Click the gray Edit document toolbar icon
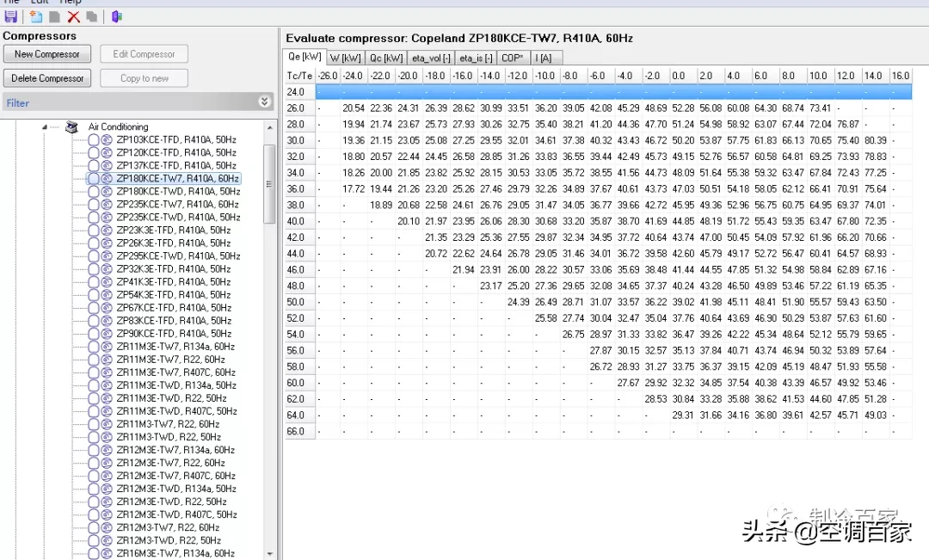929x560 pixels. 54,16
